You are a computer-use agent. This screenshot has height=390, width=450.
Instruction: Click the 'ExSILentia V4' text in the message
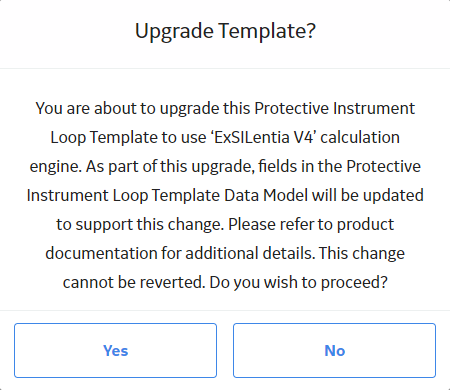coord(263,137)
